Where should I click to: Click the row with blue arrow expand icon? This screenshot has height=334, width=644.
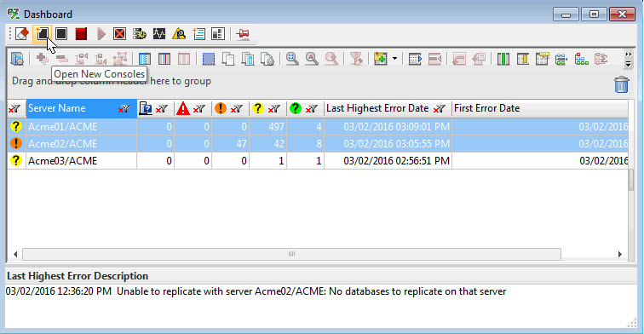pyautogui.click(x=415, y=59)
